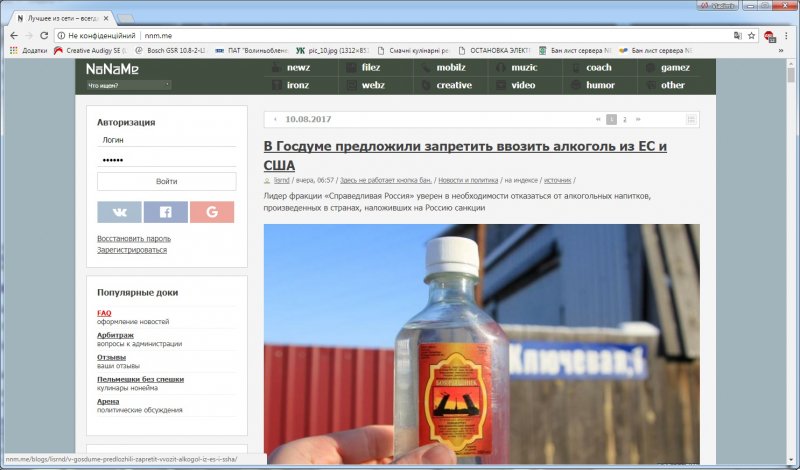800x470 pixels.
Task: Open the coach section
Action: pyautogui.click(x=598, y=67)
